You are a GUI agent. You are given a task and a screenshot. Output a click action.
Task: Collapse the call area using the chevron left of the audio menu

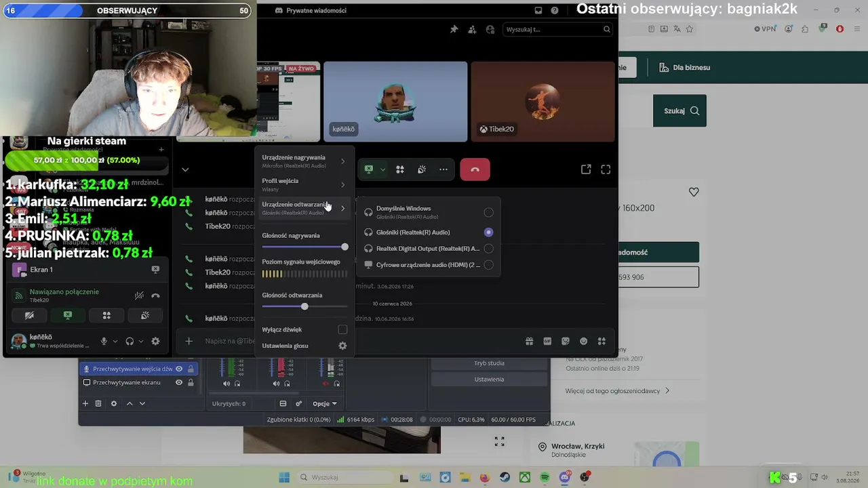[185, 169]
